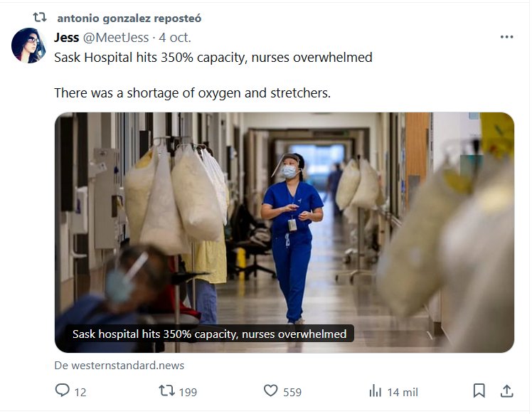Click the image caption headline overlay
Viewport: 532px width, 414px height.
pyautogui.click(x=209, y=334)
